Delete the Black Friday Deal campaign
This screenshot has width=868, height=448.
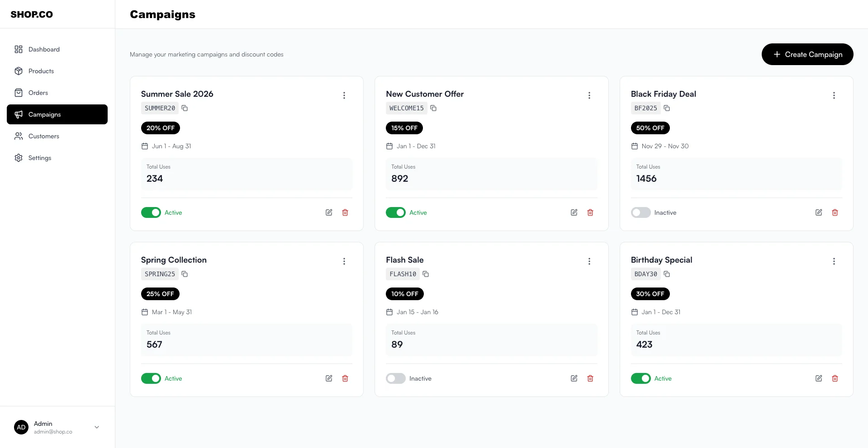pos(835,212)
